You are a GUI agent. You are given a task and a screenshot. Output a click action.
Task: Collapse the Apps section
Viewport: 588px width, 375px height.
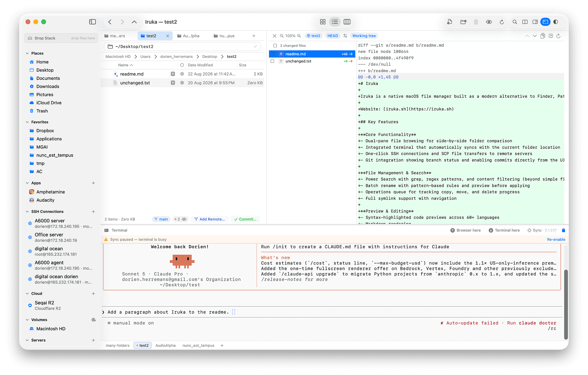click(x=27, y=183)
